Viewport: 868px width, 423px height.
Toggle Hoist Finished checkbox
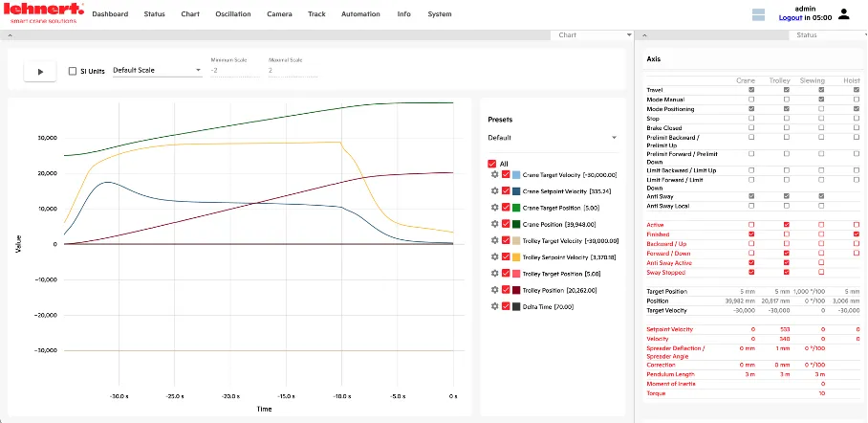tap(857, 234)
